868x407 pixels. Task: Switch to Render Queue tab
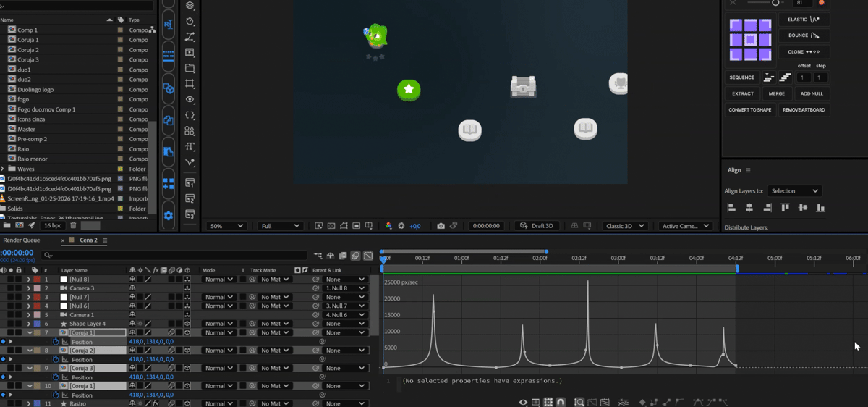tap(22, 240)
